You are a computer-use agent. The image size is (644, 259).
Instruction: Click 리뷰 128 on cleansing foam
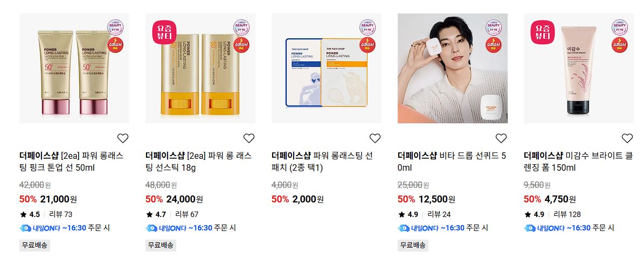tap(567, 214)
